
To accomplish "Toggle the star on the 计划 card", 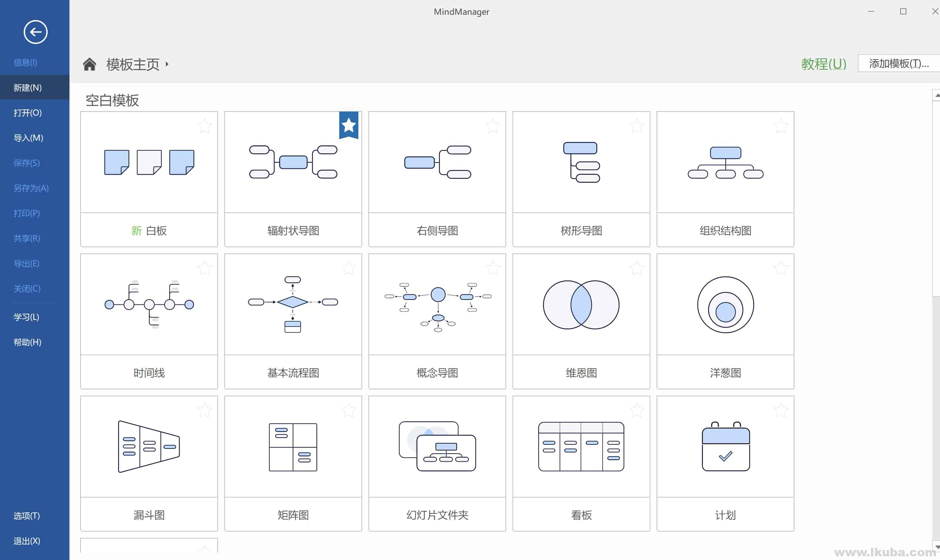I will [x=781, y=410].
